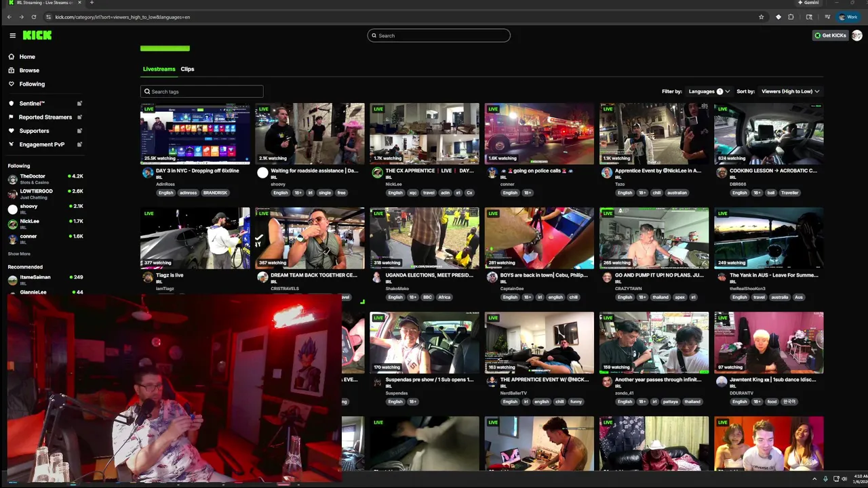Switch to the Livestreams tab
This screenshot has width=868, height=488.
[x=159, y=69]
